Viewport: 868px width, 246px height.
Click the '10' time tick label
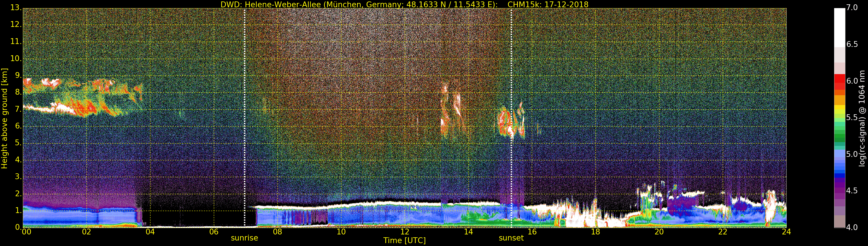[341, 232]
